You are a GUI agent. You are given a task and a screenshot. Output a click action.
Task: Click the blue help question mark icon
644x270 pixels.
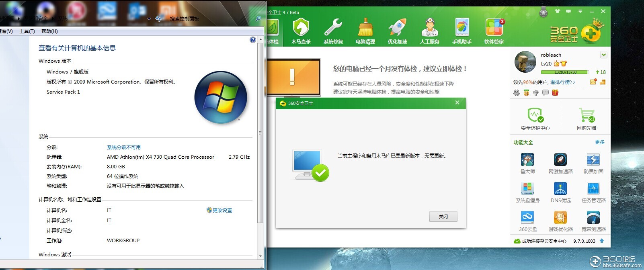click(252, 40)
